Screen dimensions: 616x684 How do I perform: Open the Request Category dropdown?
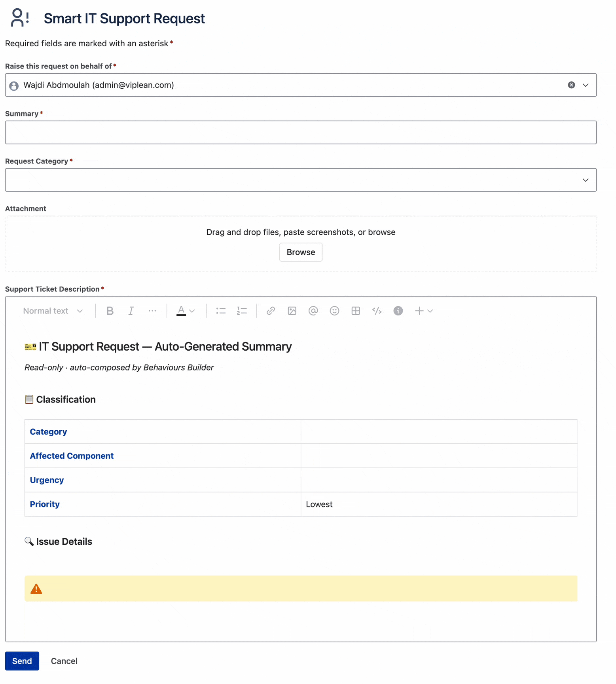point(301,180)
